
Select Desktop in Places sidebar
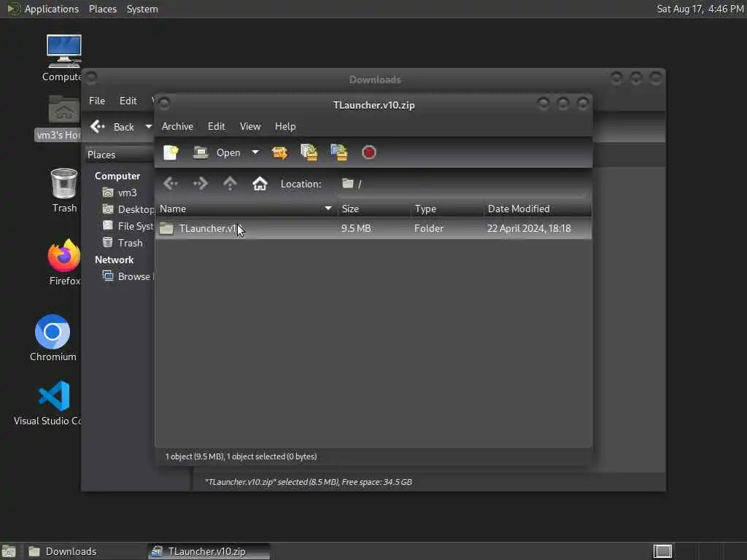point(128,209)
